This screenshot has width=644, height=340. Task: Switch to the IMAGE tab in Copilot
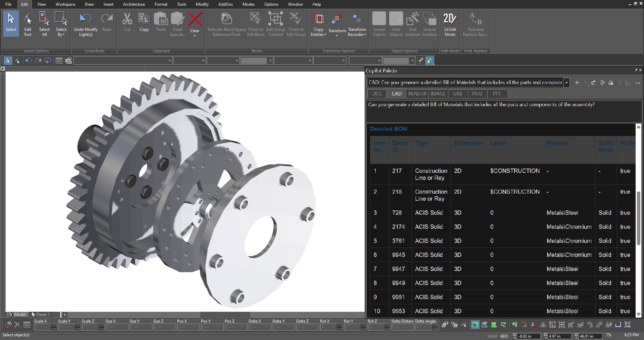[438, 94]
